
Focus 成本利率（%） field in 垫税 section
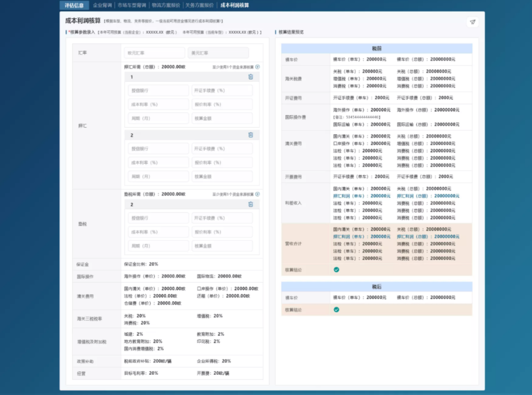(158, 232)
